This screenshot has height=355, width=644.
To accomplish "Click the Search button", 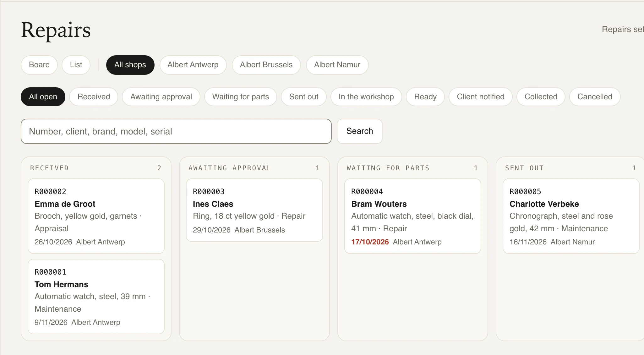I will click(x=360, y=131).
